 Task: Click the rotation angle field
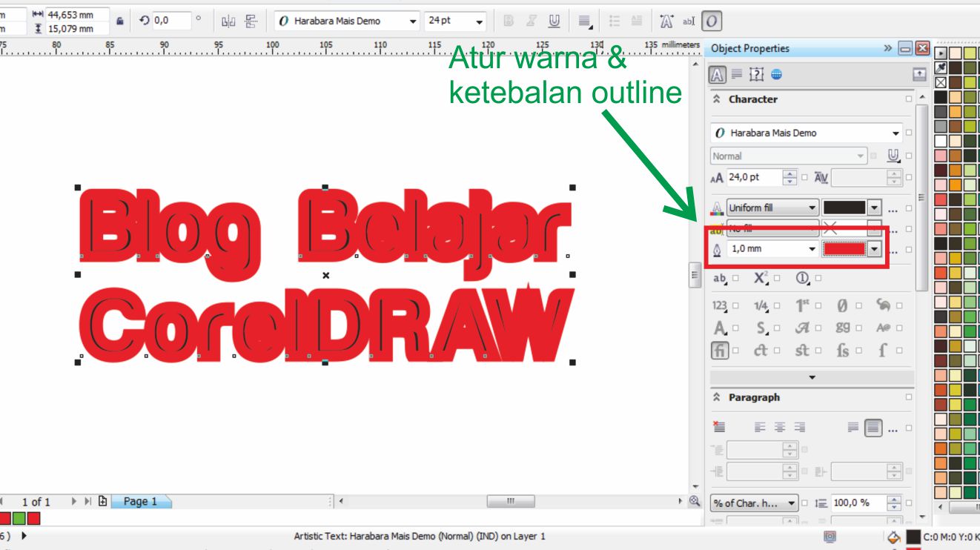pyautogui.click(x=172, y=21)
